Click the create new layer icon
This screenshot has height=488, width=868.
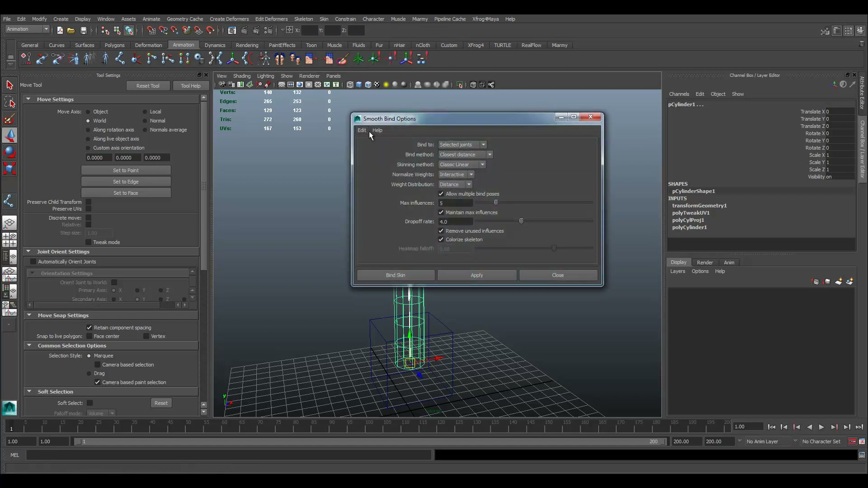coord(839,282)
